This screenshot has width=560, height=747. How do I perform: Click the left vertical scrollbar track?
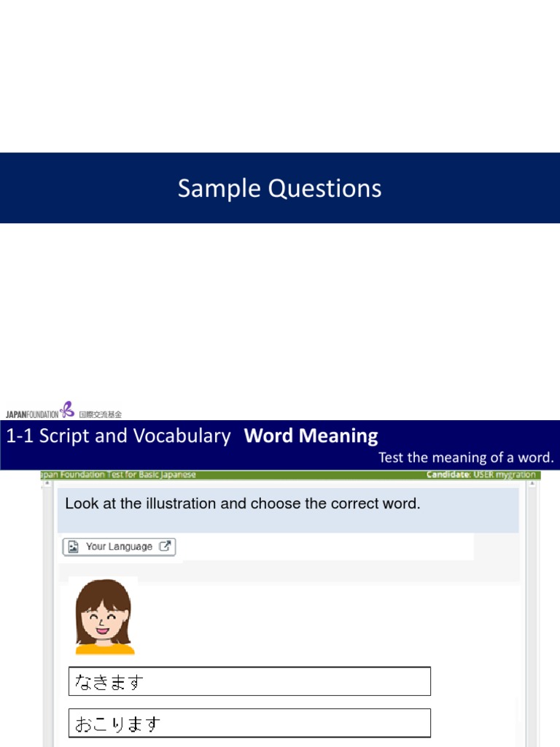[x=44, y=620]
